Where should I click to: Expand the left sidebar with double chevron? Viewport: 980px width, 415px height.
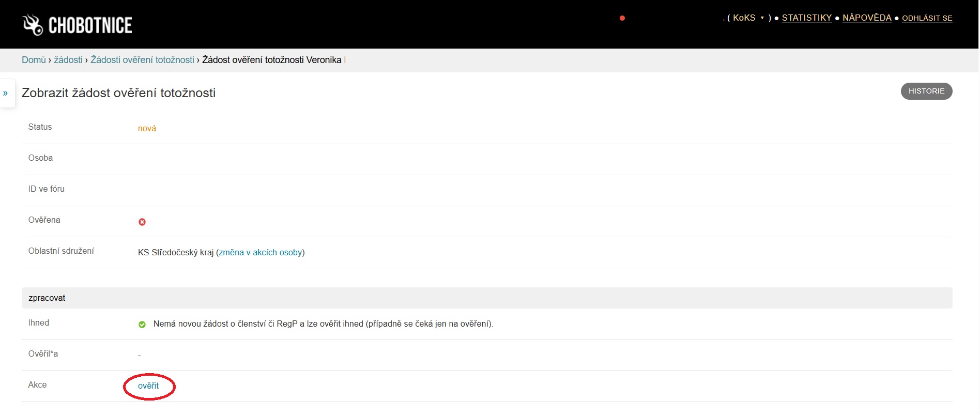pyautogui.click(x=6, y=94)
